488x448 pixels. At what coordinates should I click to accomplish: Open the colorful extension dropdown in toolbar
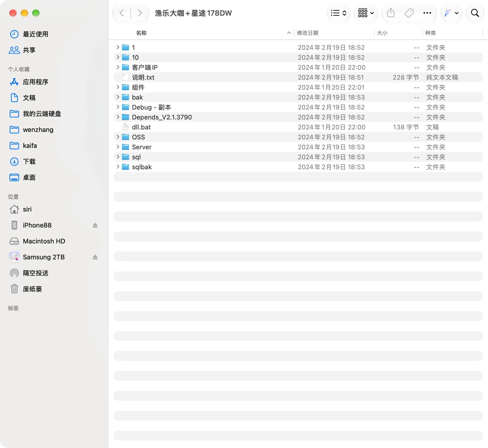[x=451, y=13]
